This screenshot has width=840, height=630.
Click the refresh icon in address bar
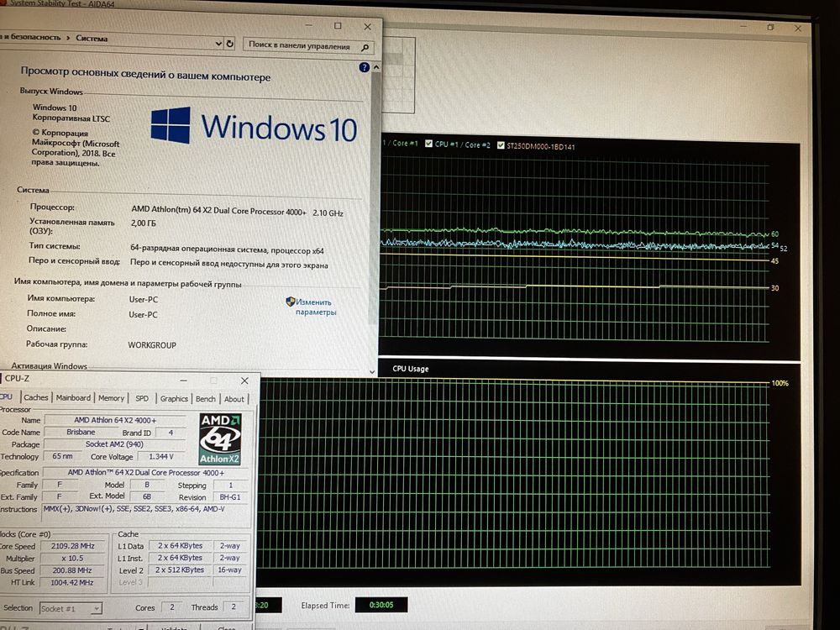click(x=230, y=44)
